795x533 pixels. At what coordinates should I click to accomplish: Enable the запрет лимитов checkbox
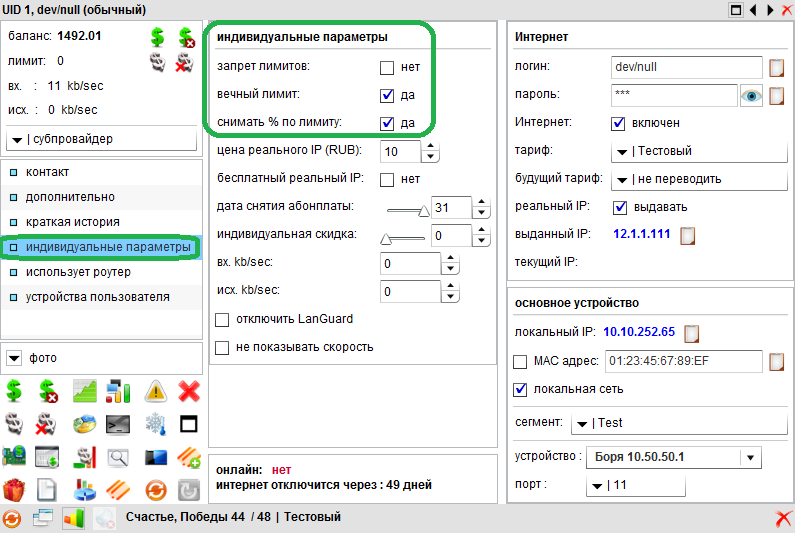click(x=387, y=68)
